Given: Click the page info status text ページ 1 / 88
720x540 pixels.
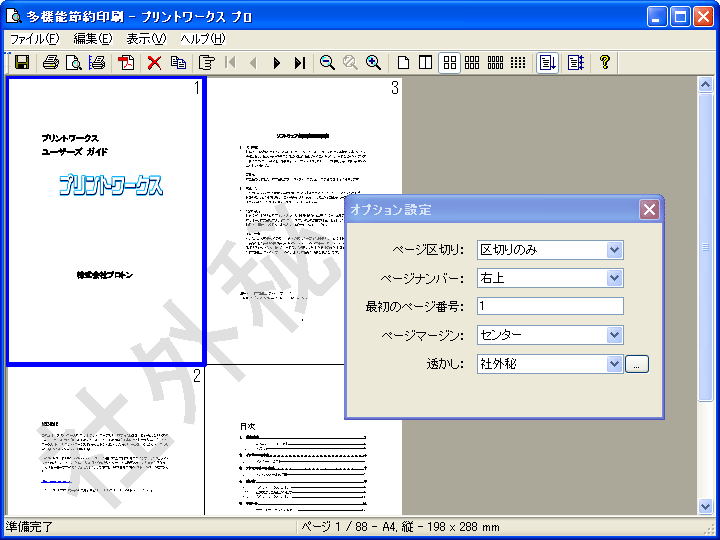Looking at the screenshot, I should (400, 527).
